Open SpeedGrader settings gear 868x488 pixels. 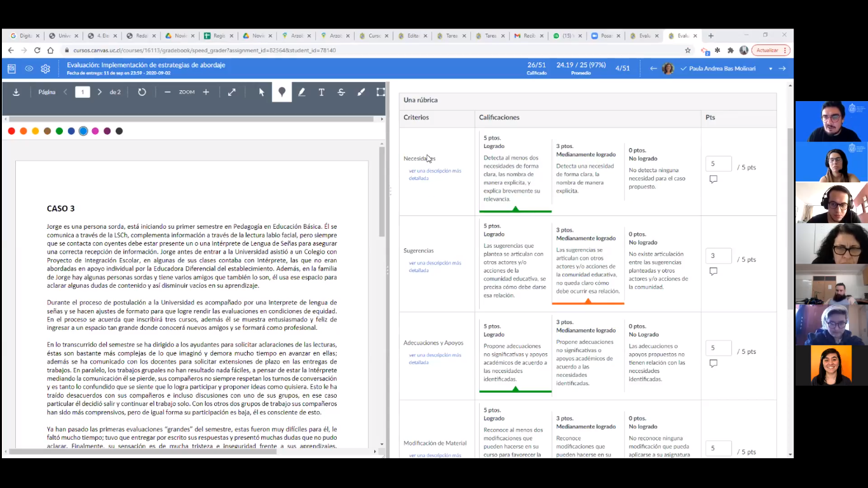point(45,69)
